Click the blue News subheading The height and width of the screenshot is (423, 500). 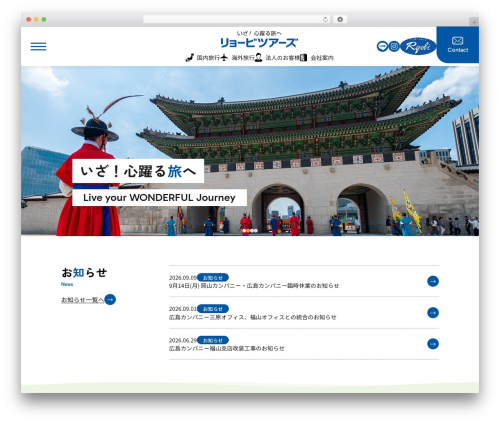[67, 284]
